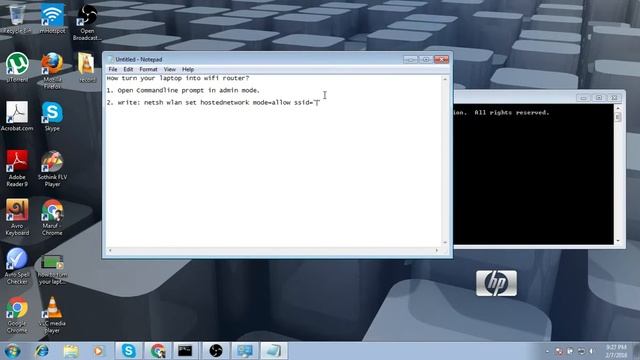The height and width of the screenshot is (360, 640).
Task: Switch to Chrome in the taskbar
Action: point(158,351)
